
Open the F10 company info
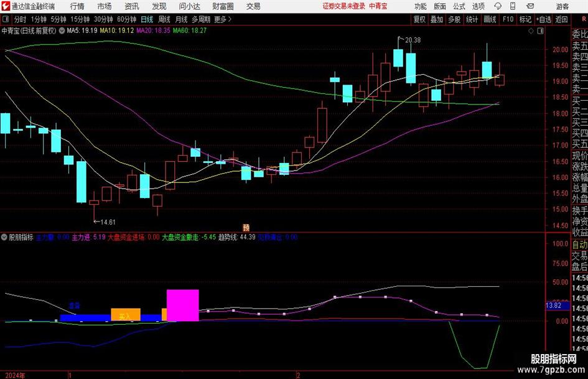point(508,19)
